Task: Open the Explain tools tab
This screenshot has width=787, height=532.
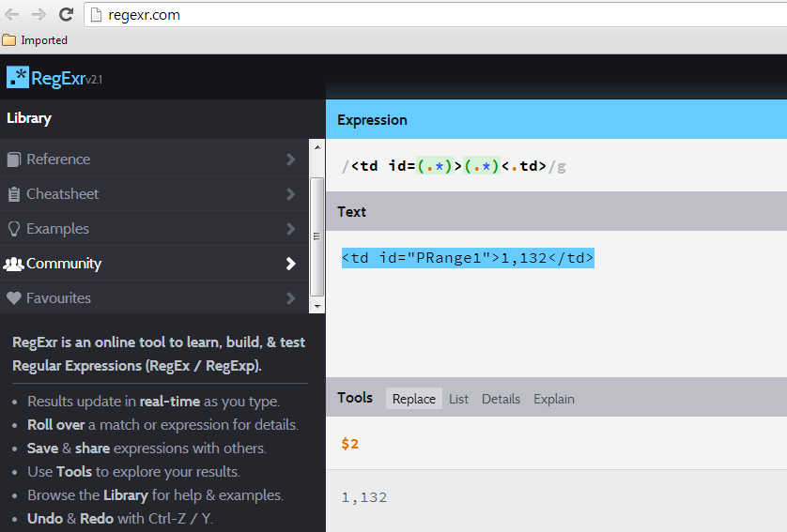Action: (x=554, y=399)
